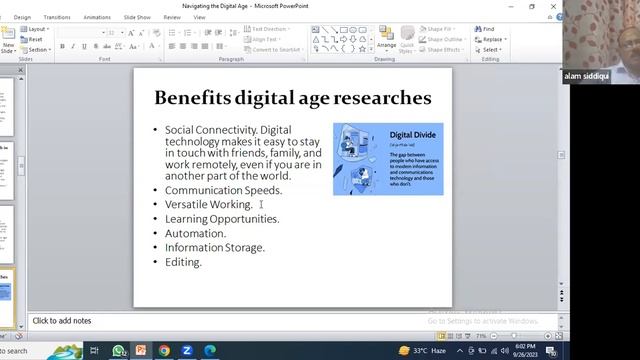Image resolution: width=640 pixels, height=360 pixels.
Task: Increase list indent level
Action: click(x=219, y=33)
